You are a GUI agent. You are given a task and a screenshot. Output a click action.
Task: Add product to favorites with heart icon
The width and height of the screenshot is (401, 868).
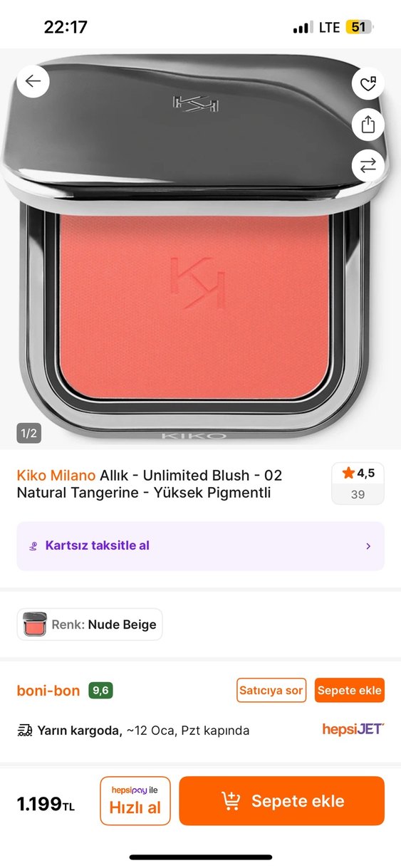pos(368,85)
